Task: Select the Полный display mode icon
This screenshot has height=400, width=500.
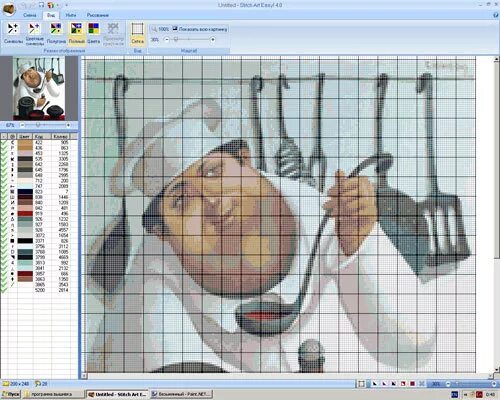Action: [77, 29]
